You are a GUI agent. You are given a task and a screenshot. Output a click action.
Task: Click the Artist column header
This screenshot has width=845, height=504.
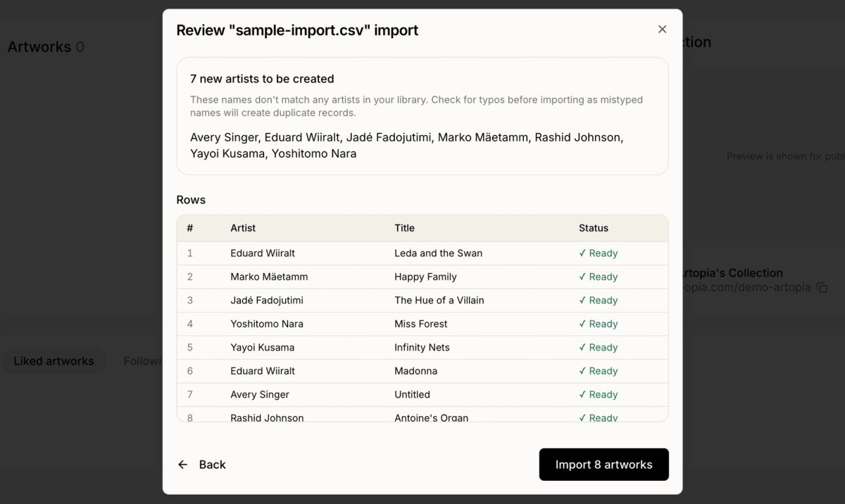(243, 228)
